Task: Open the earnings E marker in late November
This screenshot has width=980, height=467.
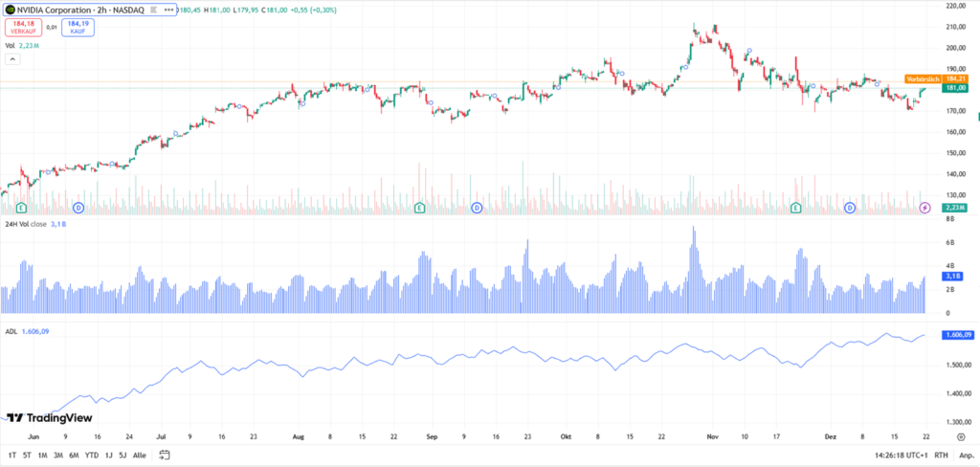Action: click(x=796, y=207)
